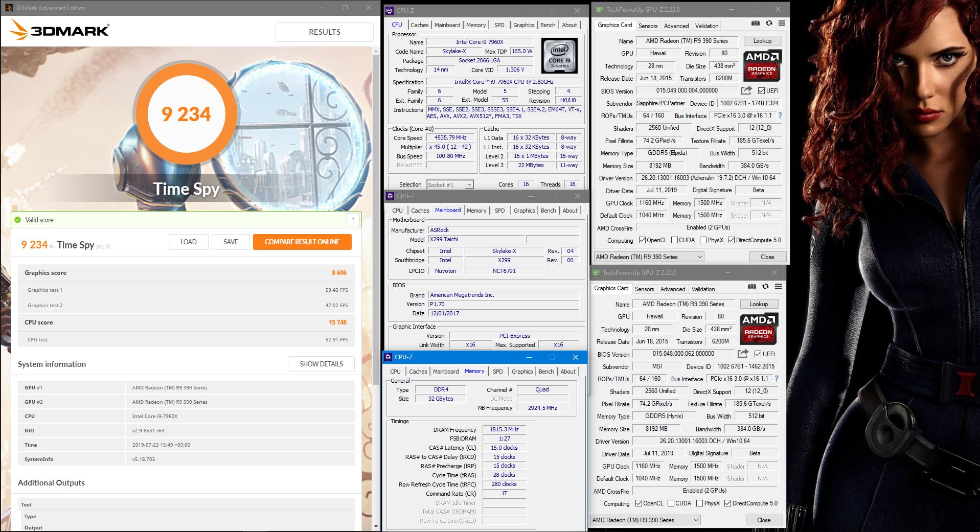Click PCIe bus interface question mark top GPU-Z
Image resolution: width=980 pixels, height=532 pixels.
[x=780, y=115]
